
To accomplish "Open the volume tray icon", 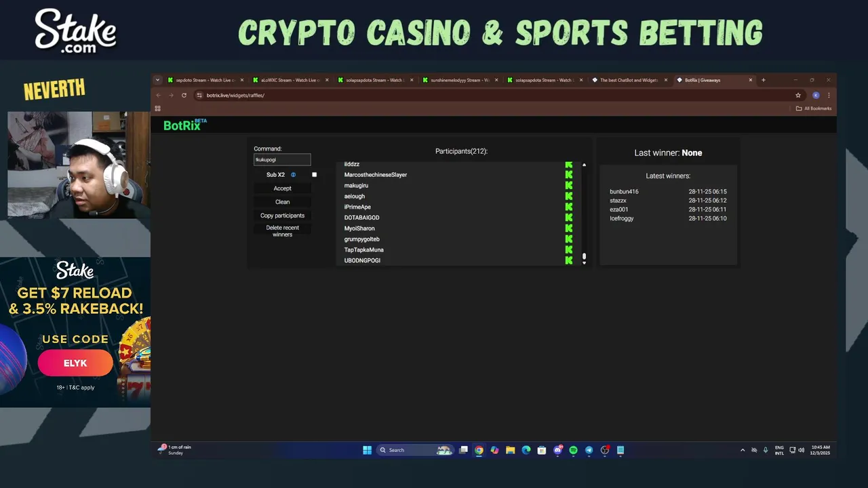I will click(801, 450).
